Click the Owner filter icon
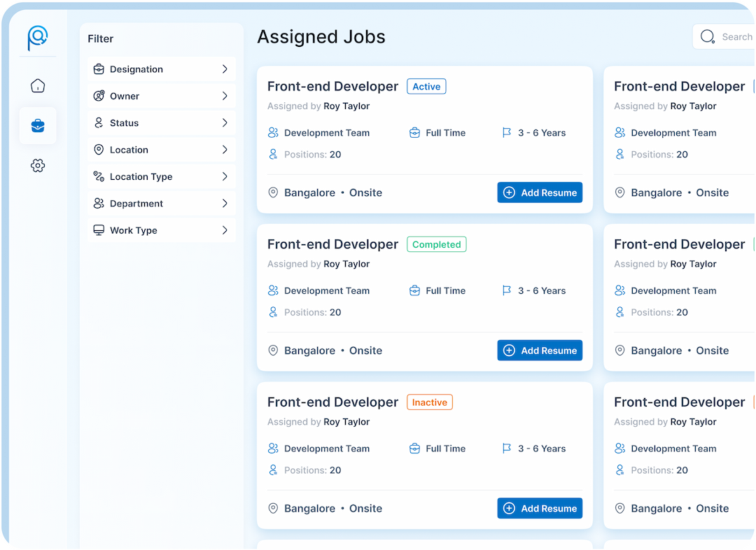Image resolution: width=756 pixels, height=550 pixels. [x=99, y=96]
